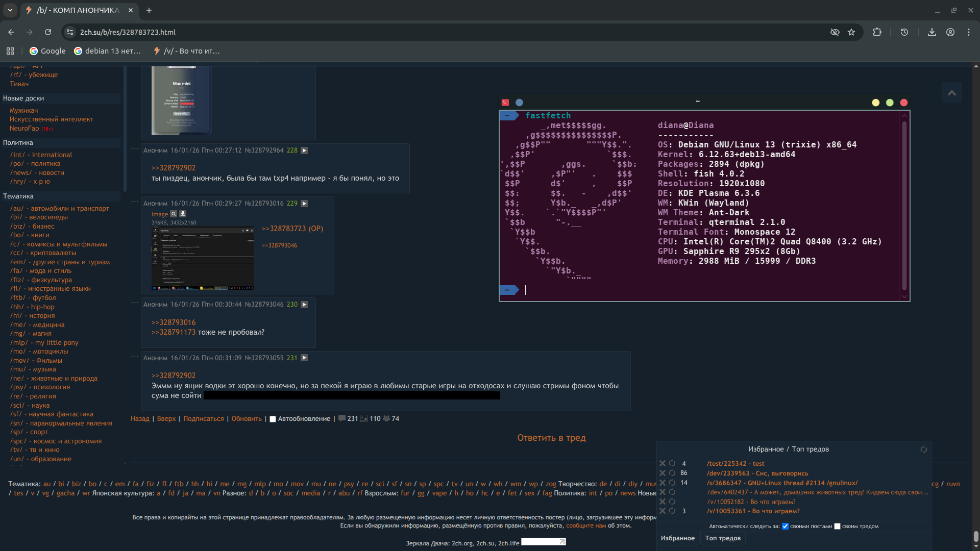
Task: Switch to the Топ тредов tab
Action: pyautogui.click(x=723, y=538)
